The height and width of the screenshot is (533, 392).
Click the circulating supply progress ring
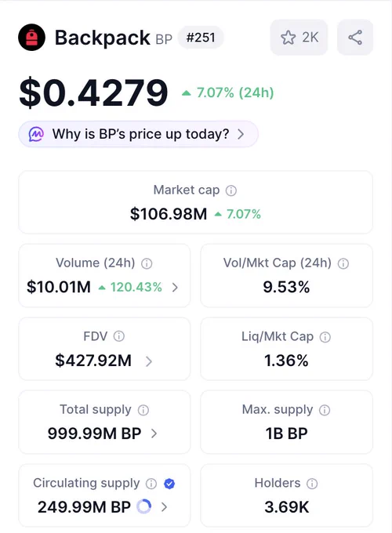click(x=143, y=507)
